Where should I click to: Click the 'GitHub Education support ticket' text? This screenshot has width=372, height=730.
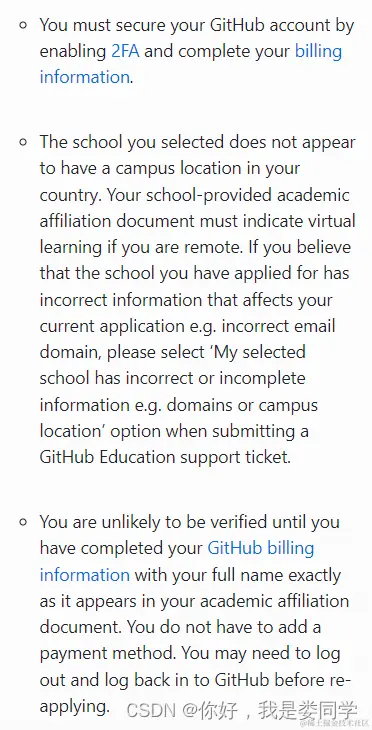pyautogui.click(x=165, y=457)
